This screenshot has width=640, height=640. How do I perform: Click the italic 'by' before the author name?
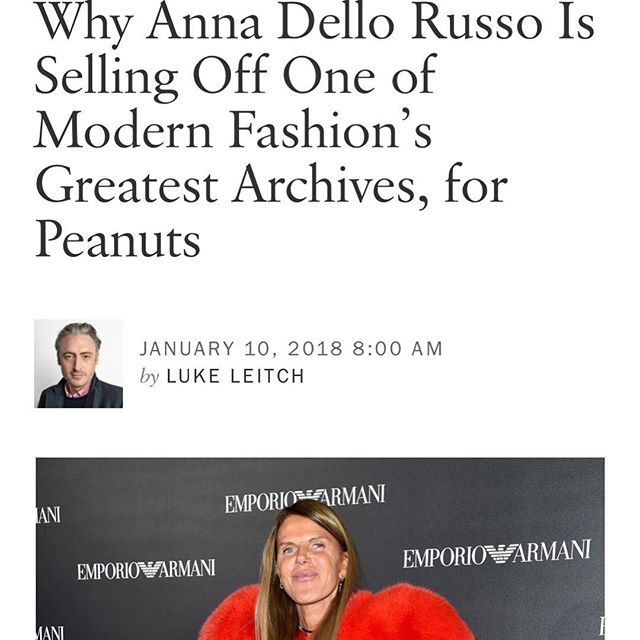pos(149,376)
